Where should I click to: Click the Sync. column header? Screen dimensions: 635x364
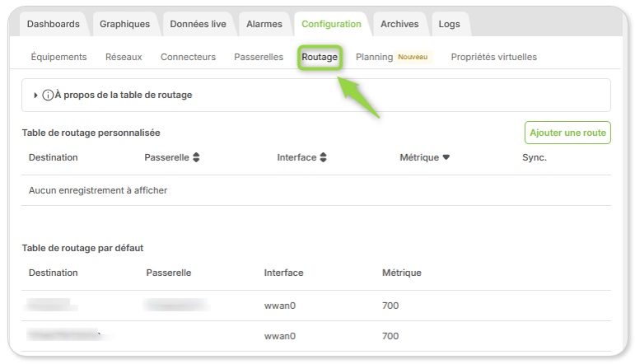coord(535,157)
